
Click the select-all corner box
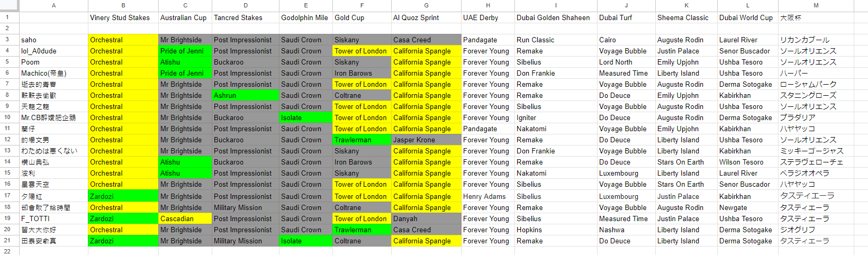(10, 5)
